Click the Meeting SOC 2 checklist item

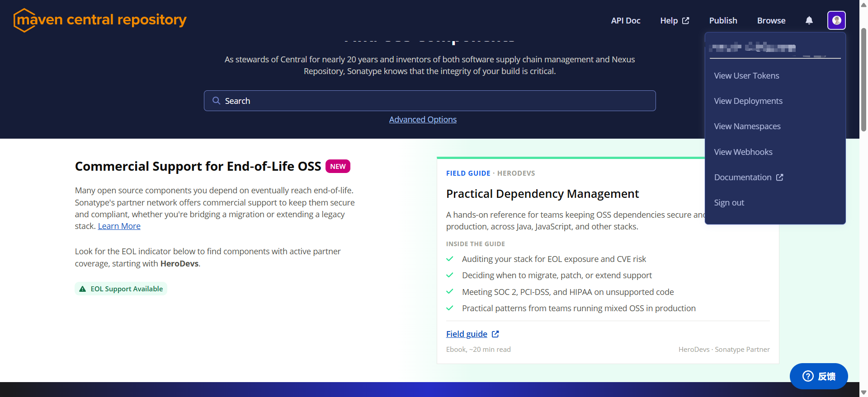(x=568, y=292)
